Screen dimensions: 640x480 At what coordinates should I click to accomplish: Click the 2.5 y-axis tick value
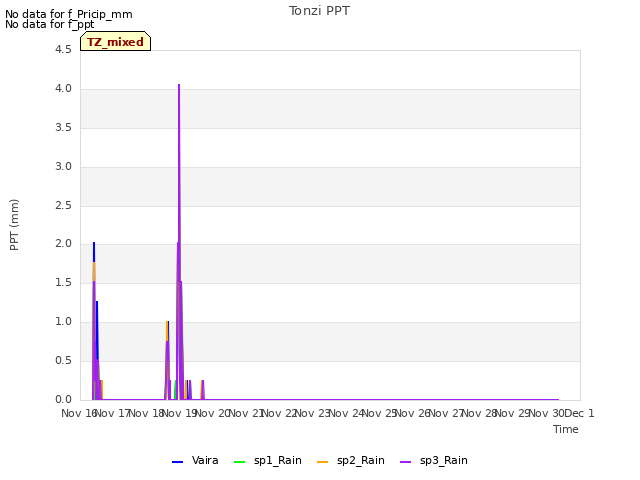point(63,205)
